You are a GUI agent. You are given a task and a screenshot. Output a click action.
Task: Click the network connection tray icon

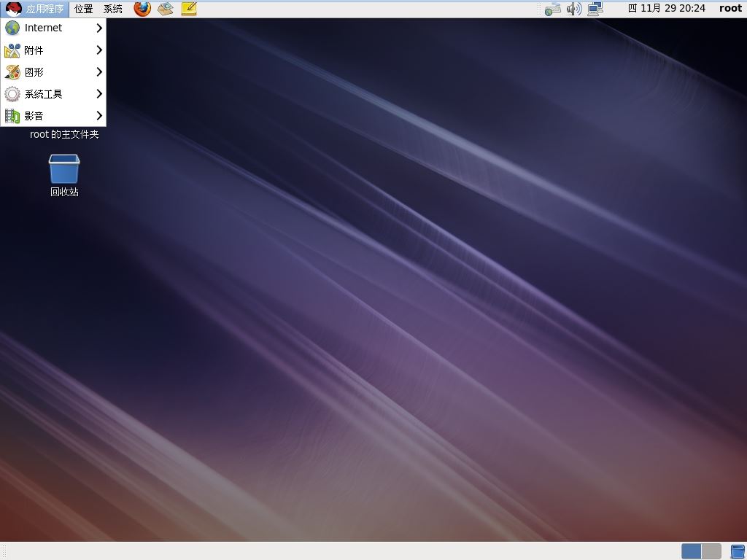click(x=553, y=9)
